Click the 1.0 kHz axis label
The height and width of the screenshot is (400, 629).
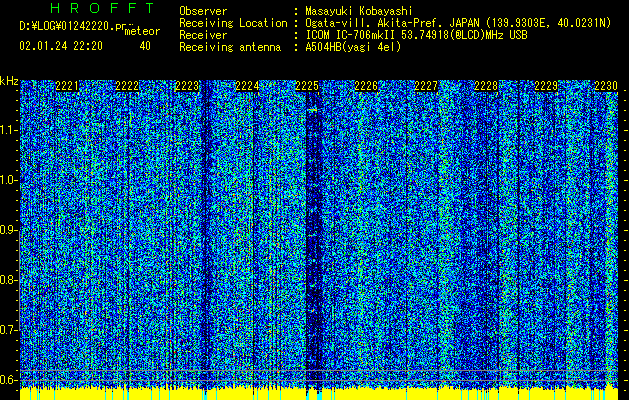pos(9,180)
